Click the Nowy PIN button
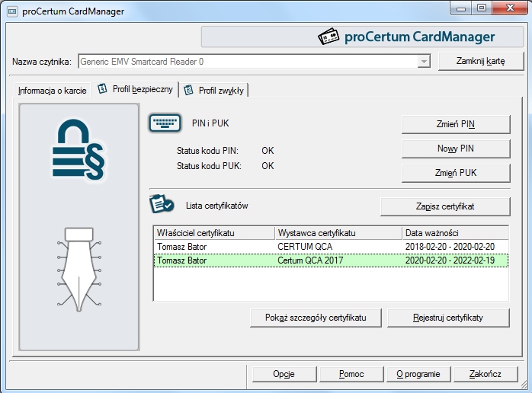Screen dimensions: 532x393 (x=456, y=149)
